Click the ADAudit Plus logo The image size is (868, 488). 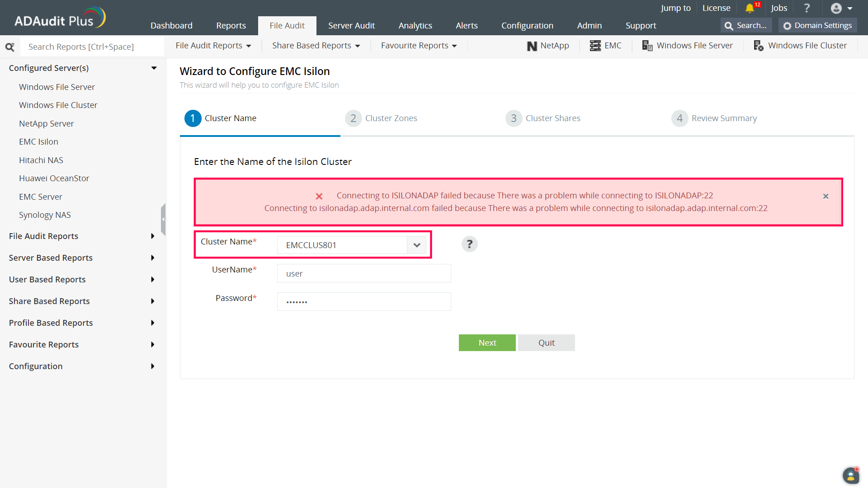pos(59,17)
